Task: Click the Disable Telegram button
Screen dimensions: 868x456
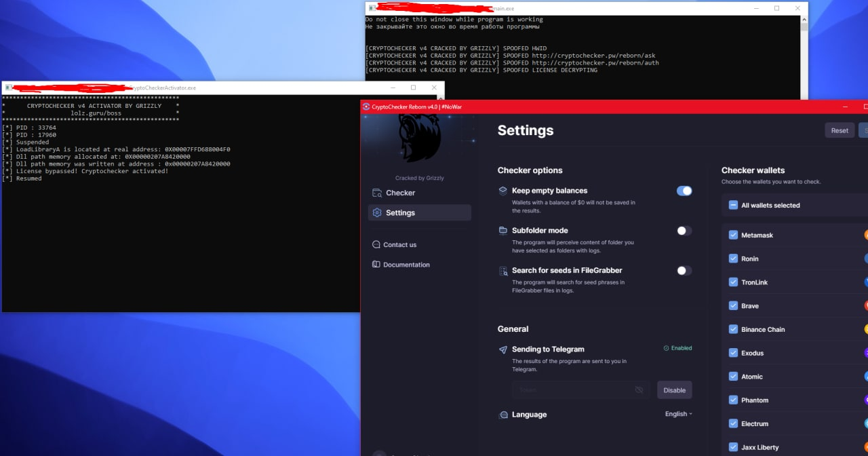Action: (x=674, y=390)
